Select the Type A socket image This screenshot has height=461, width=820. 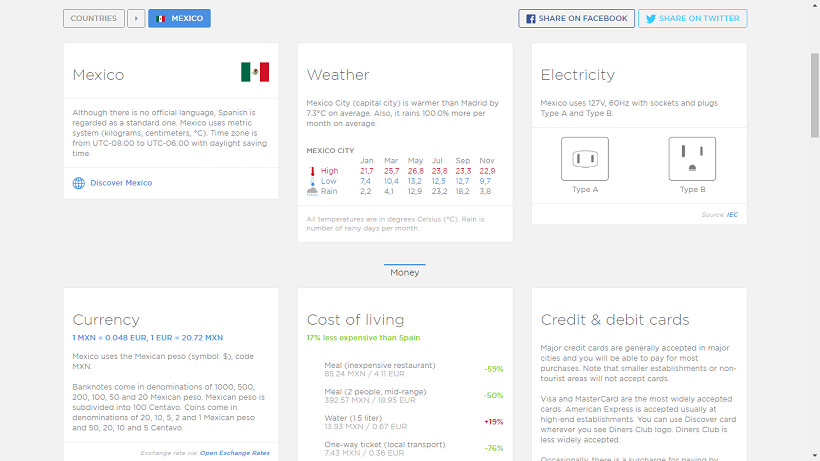(585, 159)
